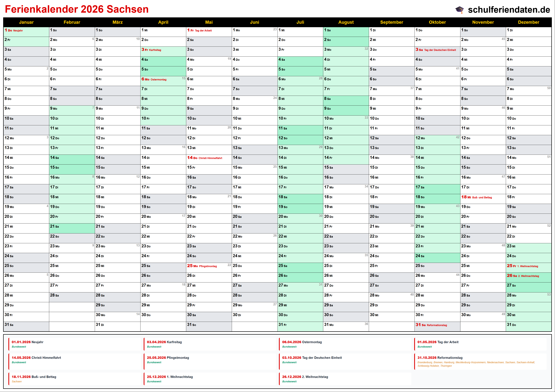Select the August month header
555x392 pixels.
[346, 22]
